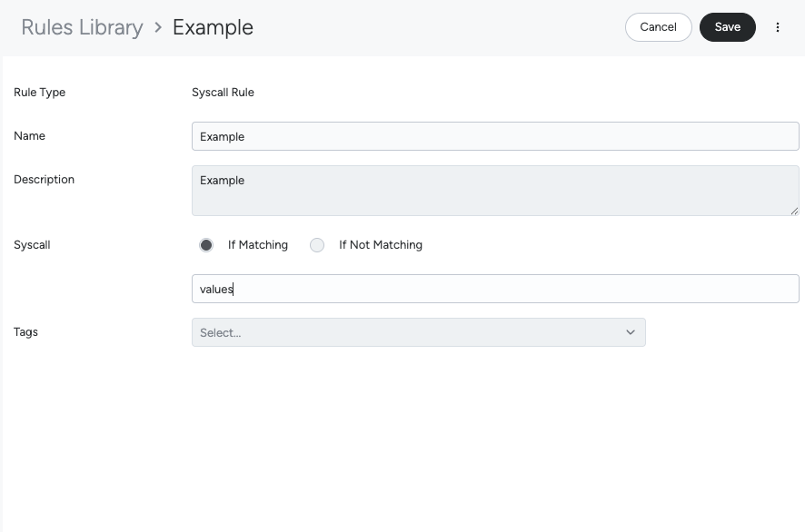Grab the Description box resize handle
The width and height of the screenshot is (805, 532).
[794, 211]
